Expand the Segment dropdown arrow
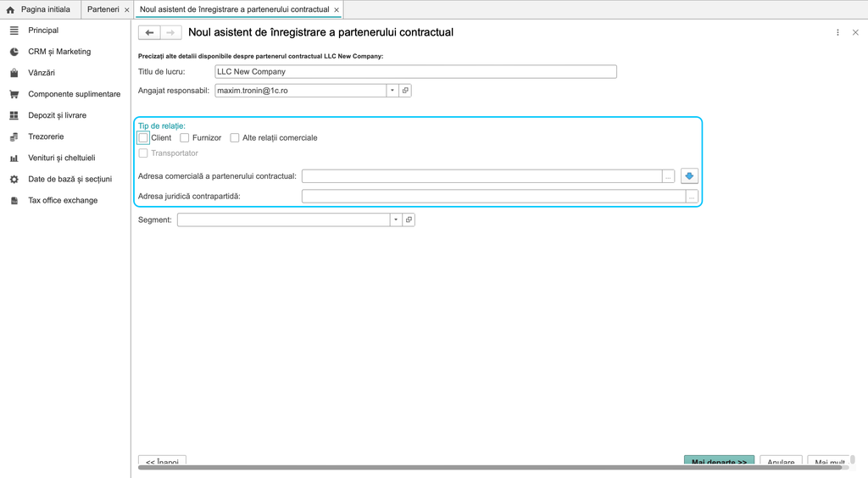The width and height of the screenshot is (868, 478). tap(396, 220)
